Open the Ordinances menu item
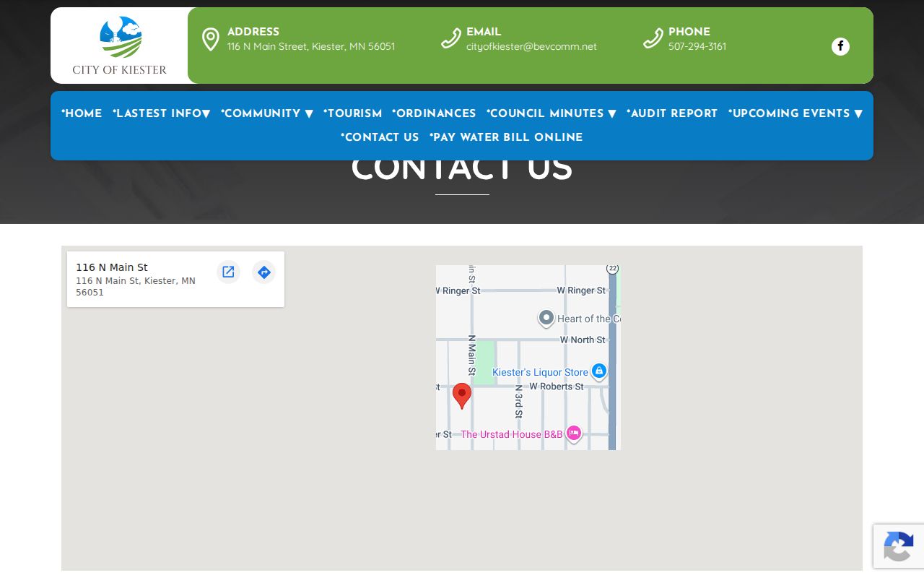The width and height of the screenshot is (924, 578). pyautogui.click(x=434, y=114)
